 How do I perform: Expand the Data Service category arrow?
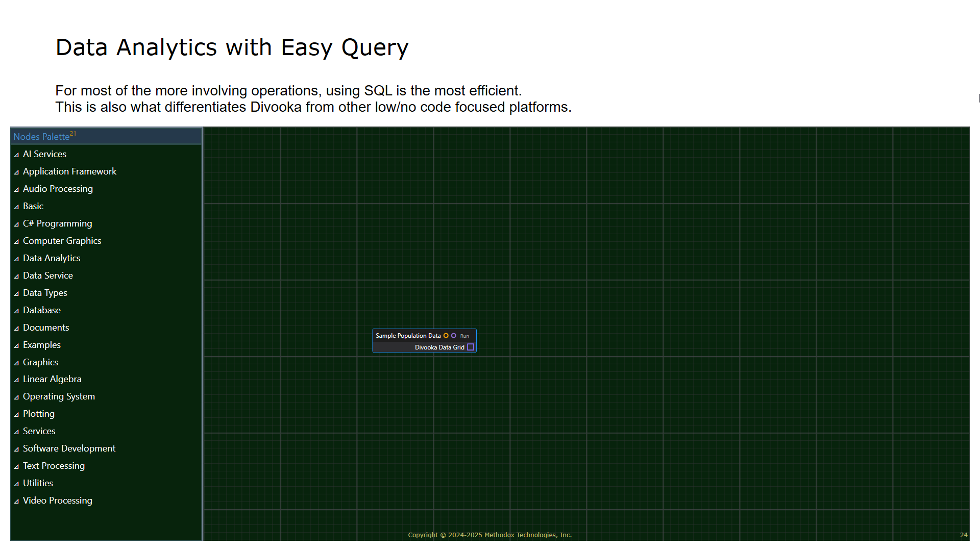(16, 276)
